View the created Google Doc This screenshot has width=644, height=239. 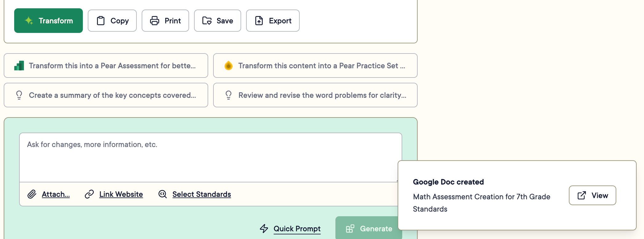[592, 195]
